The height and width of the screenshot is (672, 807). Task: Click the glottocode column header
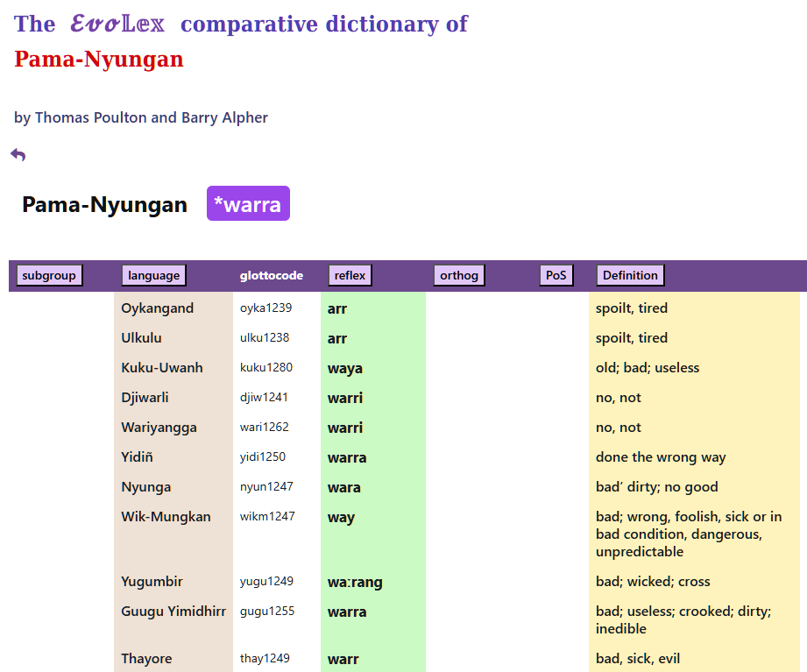coord(272,275)
